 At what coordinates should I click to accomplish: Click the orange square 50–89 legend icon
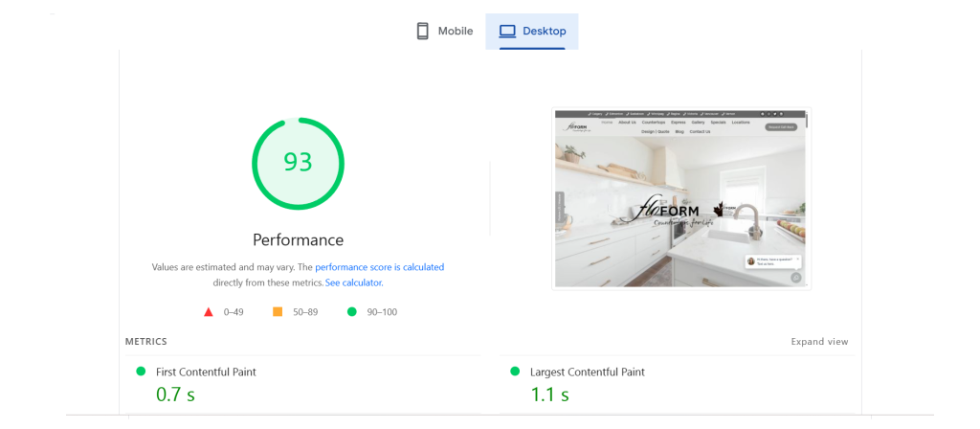click(278, 311)
